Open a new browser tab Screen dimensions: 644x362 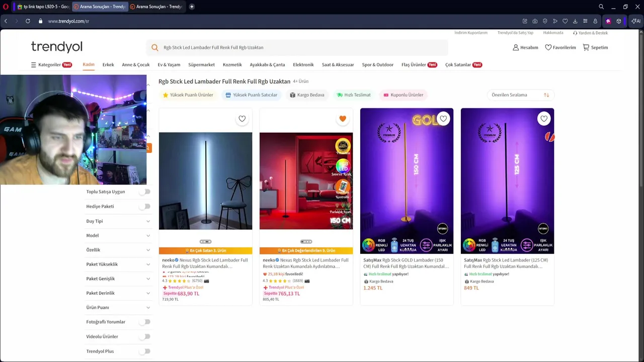(192, 7)
